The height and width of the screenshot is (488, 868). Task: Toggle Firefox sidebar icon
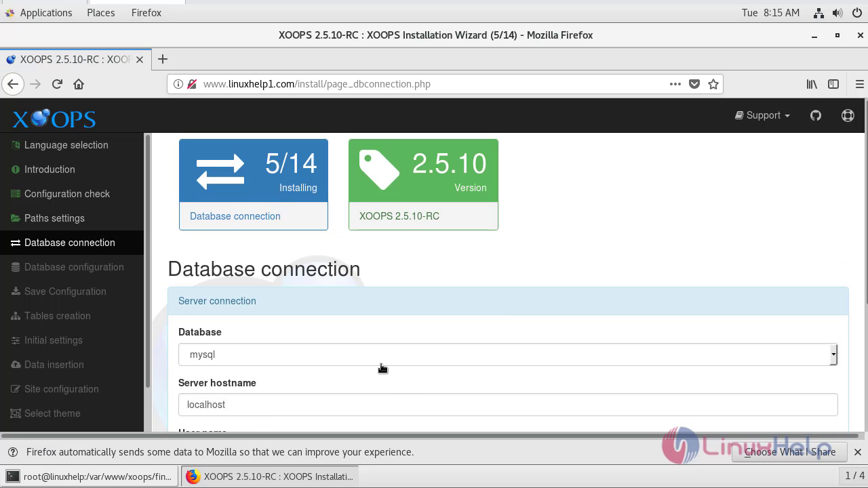[x=833, y=84]
